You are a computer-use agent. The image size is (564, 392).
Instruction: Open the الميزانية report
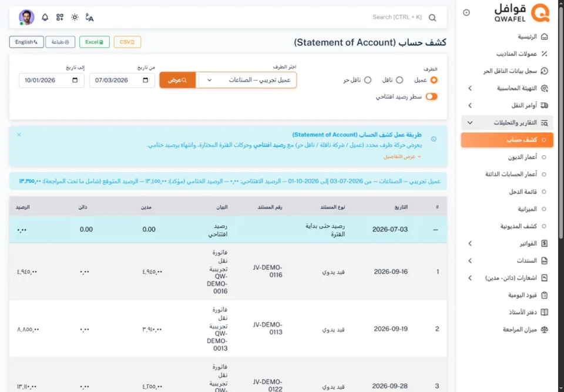pyautogui.click(x=528, y=209)
